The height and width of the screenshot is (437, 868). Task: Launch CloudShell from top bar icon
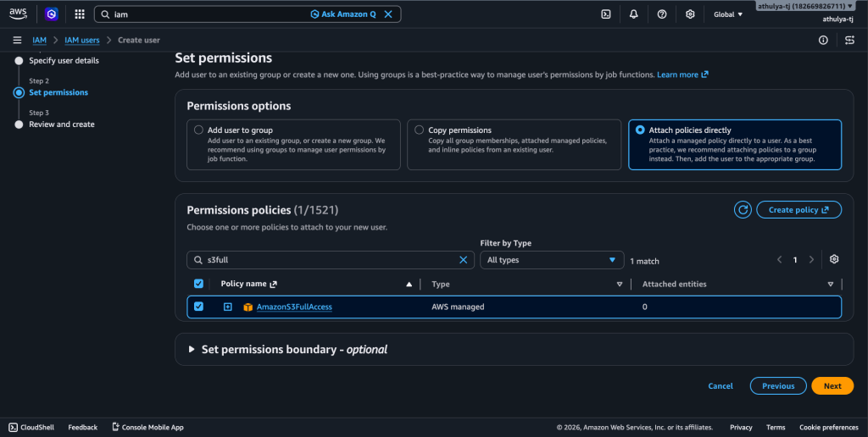coord(605,14)
